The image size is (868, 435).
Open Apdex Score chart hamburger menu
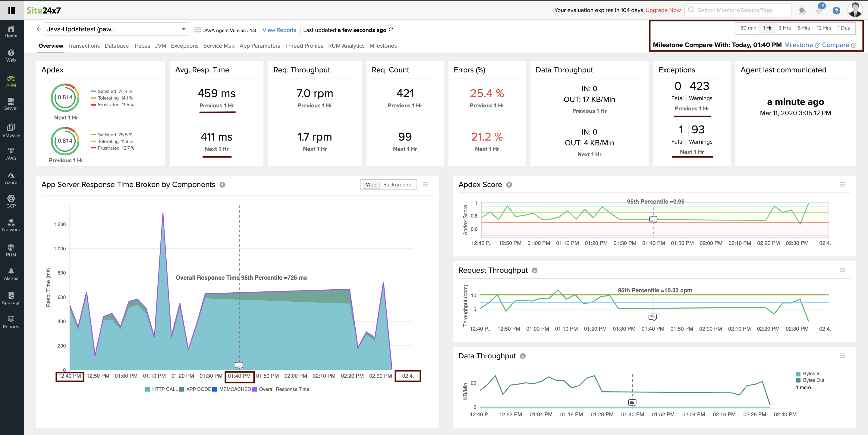tap(842, 184)
